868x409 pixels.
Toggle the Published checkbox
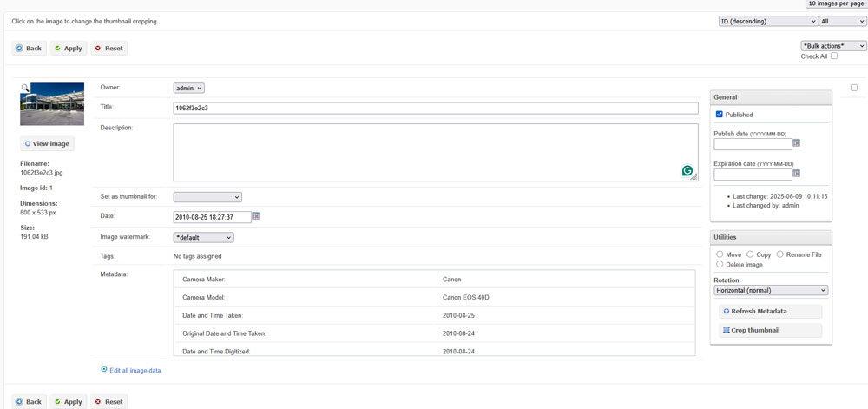pos(719,115)
